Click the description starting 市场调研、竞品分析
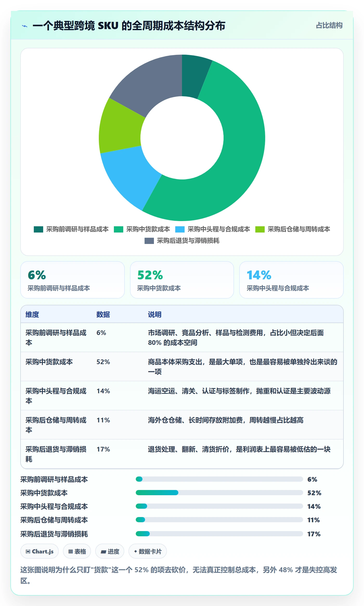 click(x=236, y=338)
